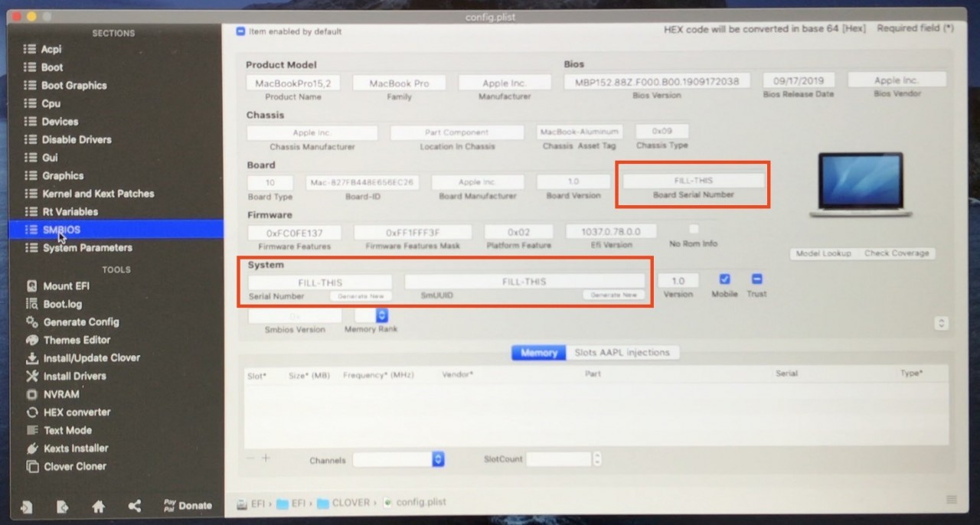Click the plus icon below memory table
The height and width of the screenshot is (525, 980).
tap(266, 458)
